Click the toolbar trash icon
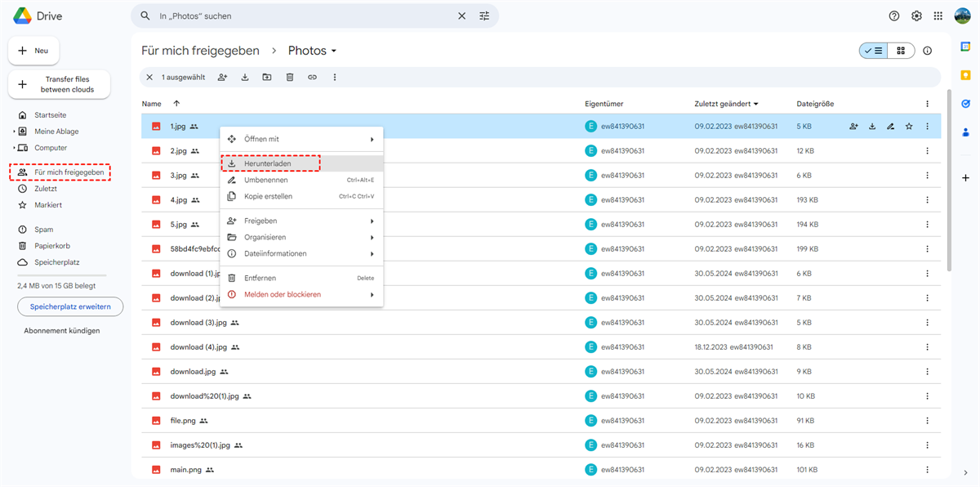 click(x=290, y=78)
